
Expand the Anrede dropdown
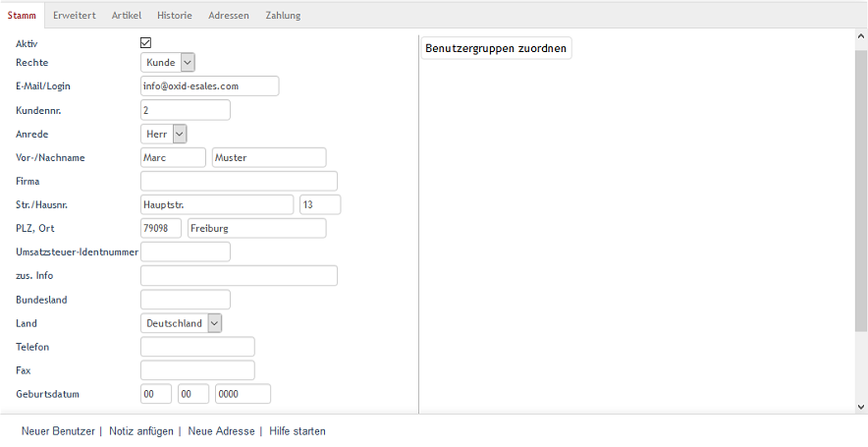(x=164, y=134)
